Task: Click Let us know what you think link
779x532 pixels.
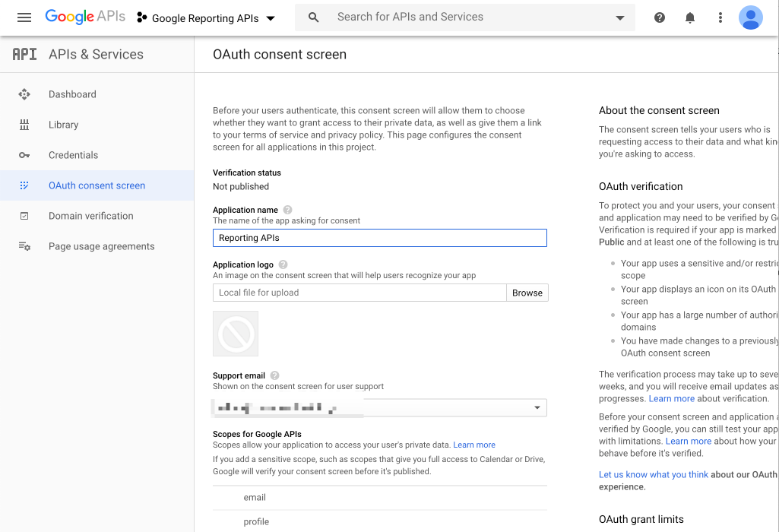Action: click(x=654, y=474)
